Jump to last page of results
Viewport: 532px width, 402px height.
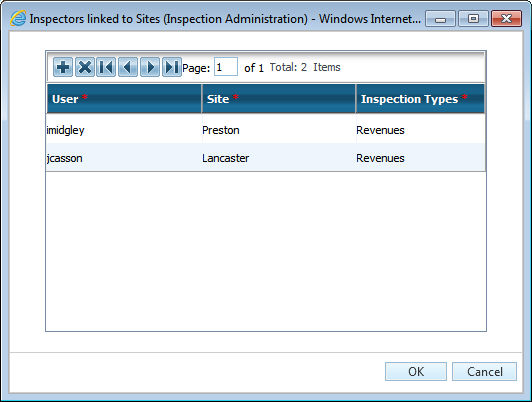171,67
